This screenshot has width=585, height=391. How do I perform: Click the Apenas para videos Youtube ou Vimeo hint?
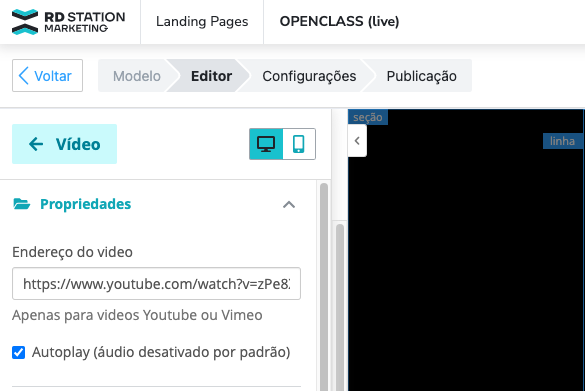click(137, 315)
